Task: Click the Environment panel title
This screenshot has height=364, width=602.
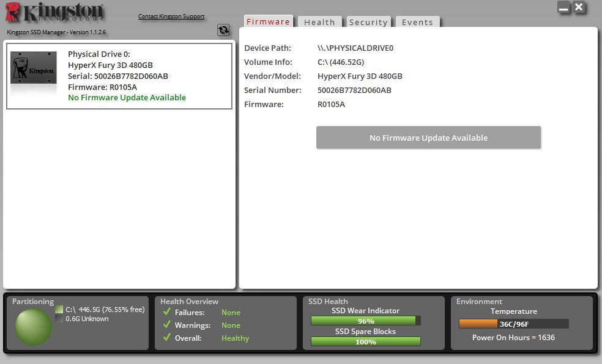Action: tap(479, 302)
